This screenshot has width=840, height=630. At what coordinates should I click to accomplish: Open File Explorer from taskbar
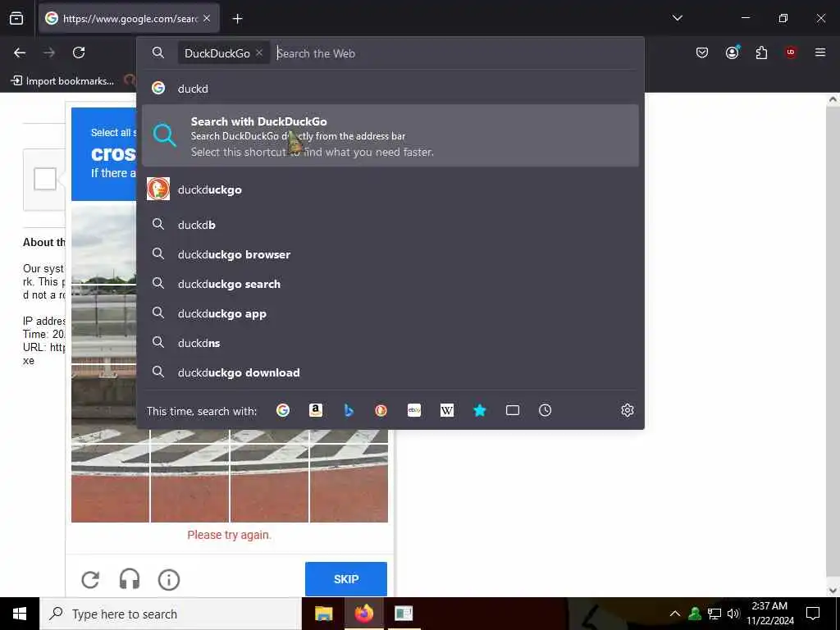click(x=323, y=614)
